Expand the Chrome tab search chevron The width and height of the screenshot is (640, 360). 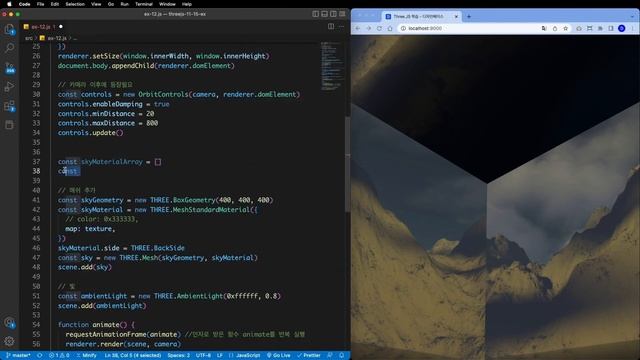point(632,16)
